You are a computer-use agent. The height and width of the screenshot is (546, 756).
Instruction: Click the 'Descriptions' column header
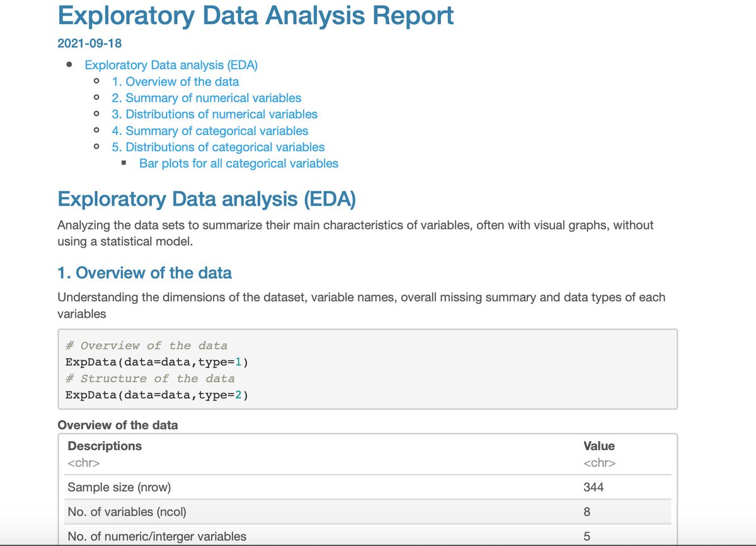105,446
